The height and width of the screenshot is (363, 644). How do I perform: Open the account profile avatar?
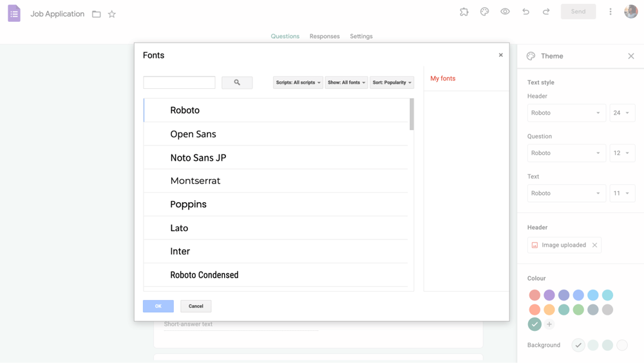631,12
